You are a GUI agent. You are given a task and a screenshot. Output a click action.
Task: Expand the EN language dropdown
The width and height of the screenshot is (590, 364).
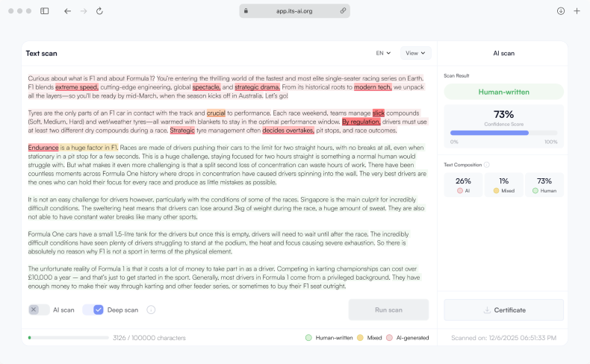pos(382,53)
